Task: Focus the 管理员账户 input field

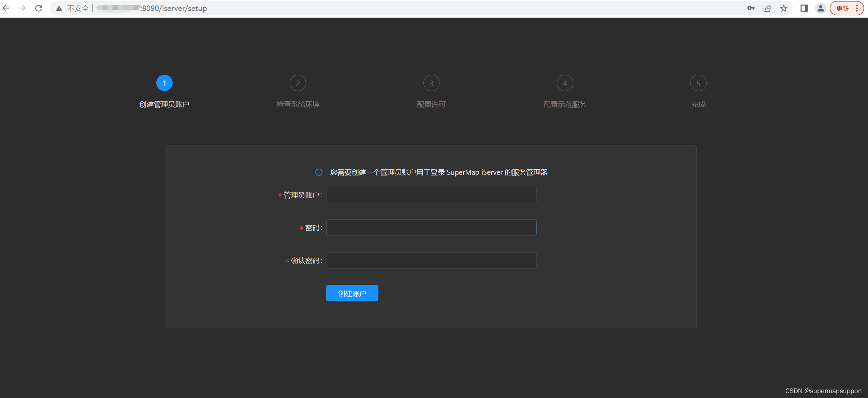Action: pos(431,195)
